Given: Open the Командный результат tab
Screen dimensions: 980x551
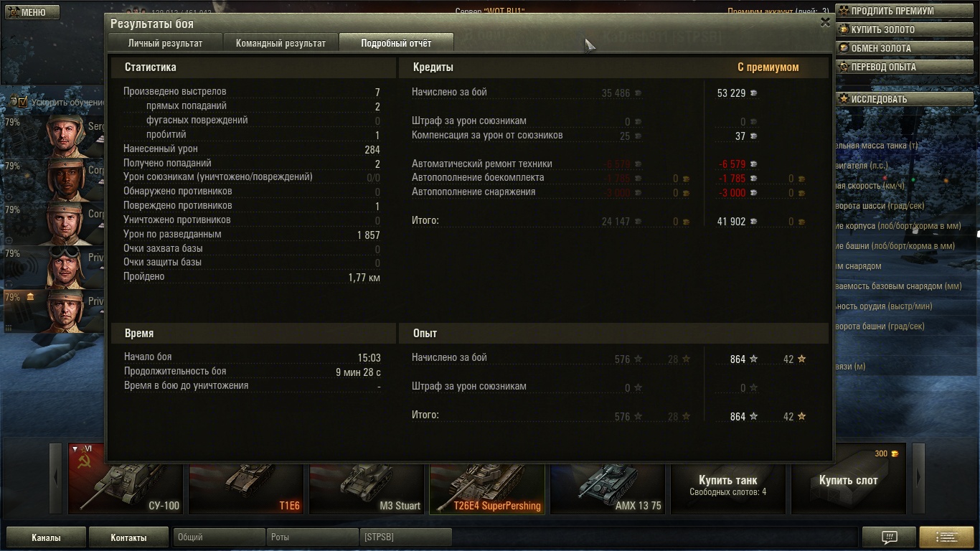Looking at the screenshot, I should coord(281,43).
